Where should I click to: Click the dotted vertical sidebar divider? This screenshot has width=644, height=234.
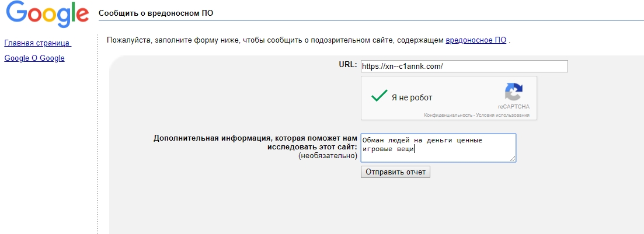tap(98, 134)
